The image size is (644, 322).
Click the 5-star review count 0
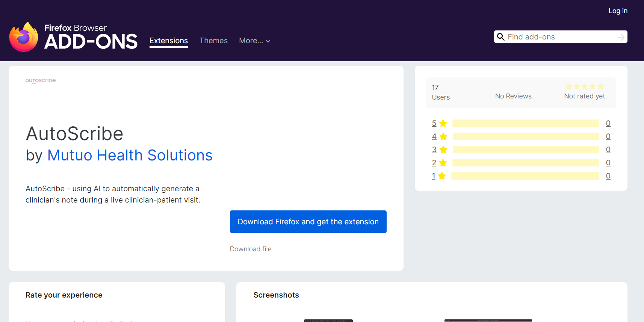608,123
